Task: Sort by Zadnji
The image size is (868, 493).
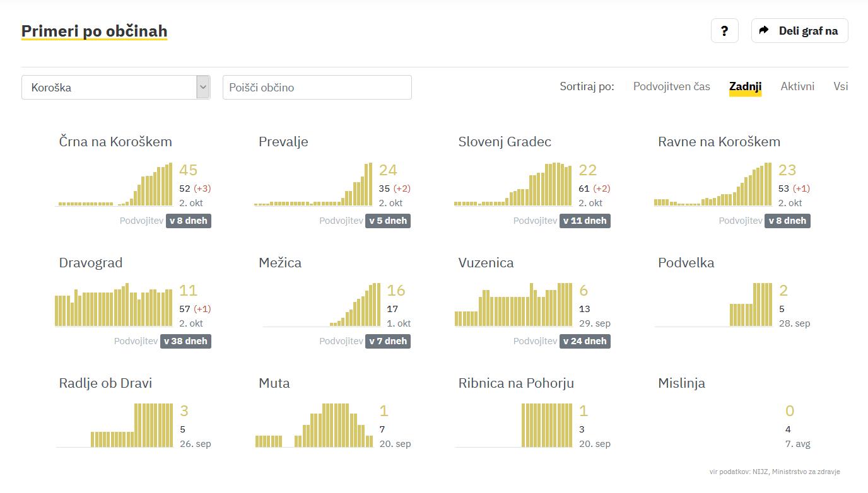Action: pos(745,86)
